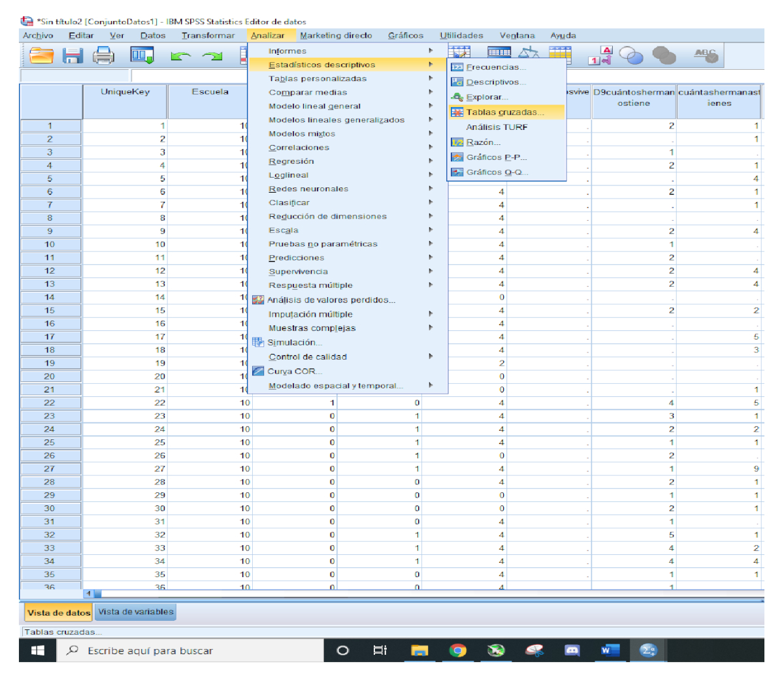Click the Save data disk icon
784x679 pixels.
click(x=73, y=56)
